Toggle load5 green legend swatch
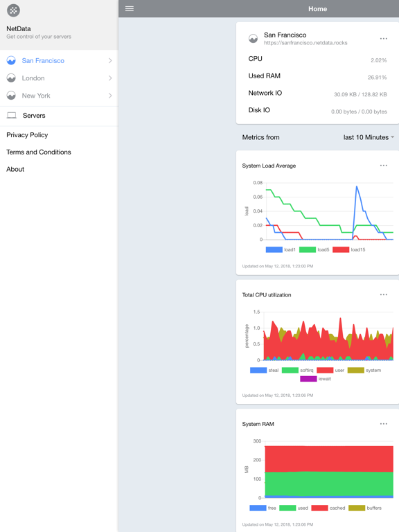 click(308, 249)
